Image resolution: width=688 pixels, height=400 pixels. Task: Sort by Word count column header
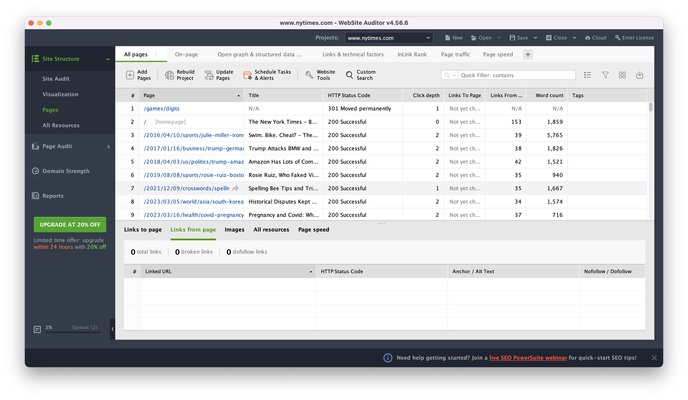(549, 95)
